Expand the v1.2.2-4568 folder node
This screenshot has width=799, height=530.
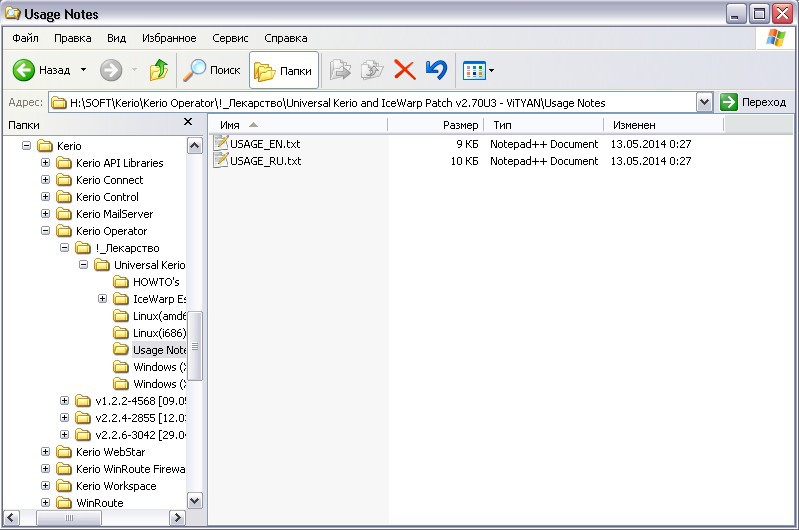click(x=64, y=401)
